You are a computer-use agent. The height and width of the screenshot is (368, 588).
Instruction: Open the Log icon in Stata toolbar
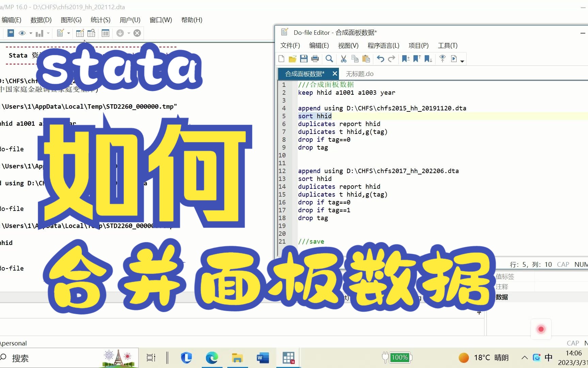pyautogui.click(x=11, y=33)
